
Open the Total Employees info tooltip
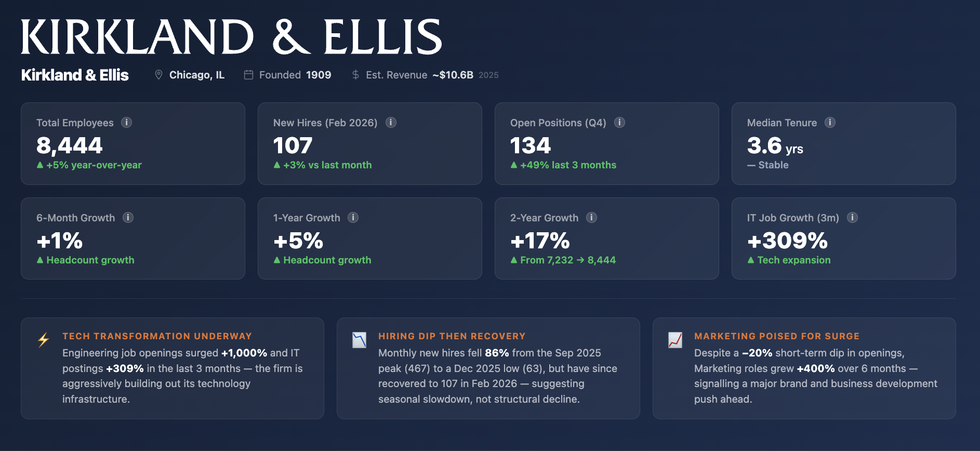tap(126, 123)
